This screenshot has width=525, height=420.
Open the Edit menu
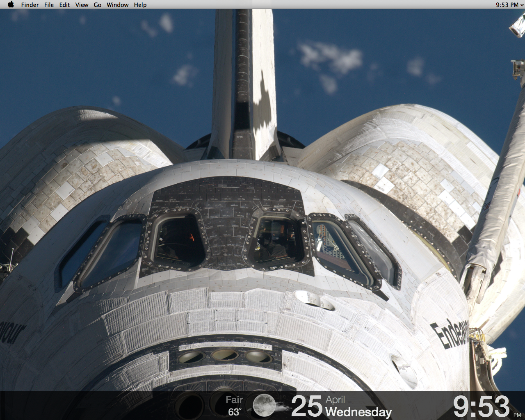64,5
